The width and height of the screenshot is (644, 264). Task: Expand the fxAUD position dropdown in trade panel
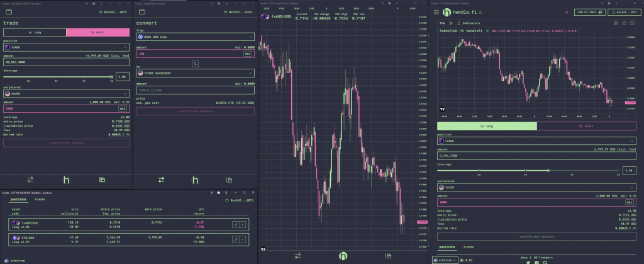[65, 47]
